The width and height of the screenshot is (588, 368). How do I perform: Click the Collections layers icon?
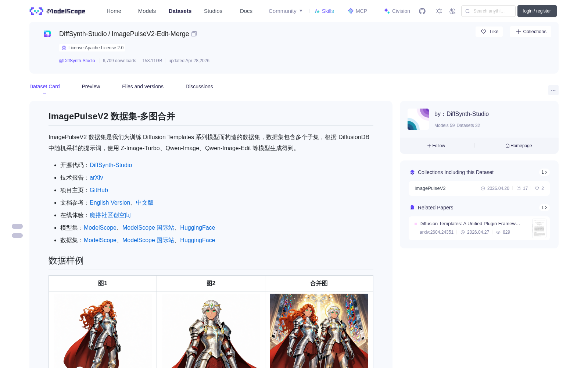412,172
